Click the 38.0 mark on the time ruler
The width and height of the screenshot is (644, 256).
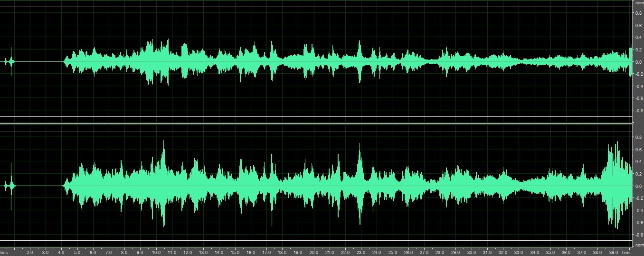click(x=597, y=253)
